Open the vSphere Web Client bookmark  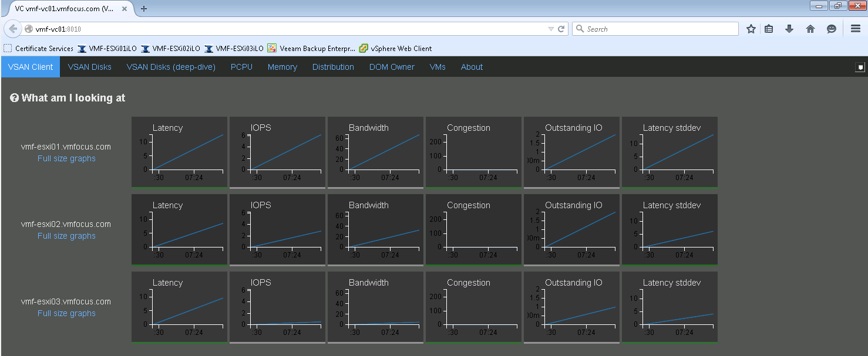pos(395,49)
